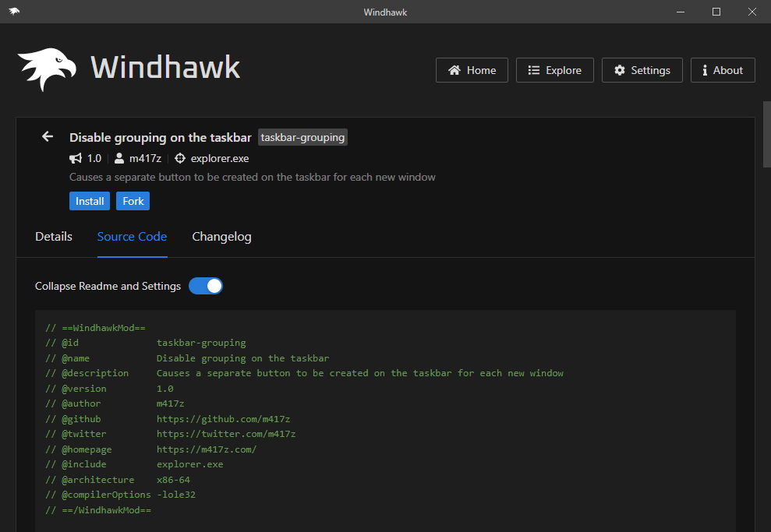This screenshot has height=532, width=771.
Task: Click the megaphone version icon
Action: coord(76,158)
